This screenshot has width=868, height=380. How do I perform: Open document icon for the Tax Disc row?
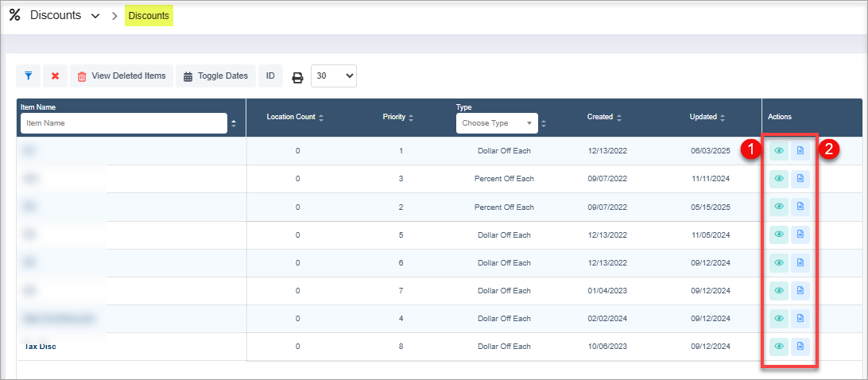800,346
